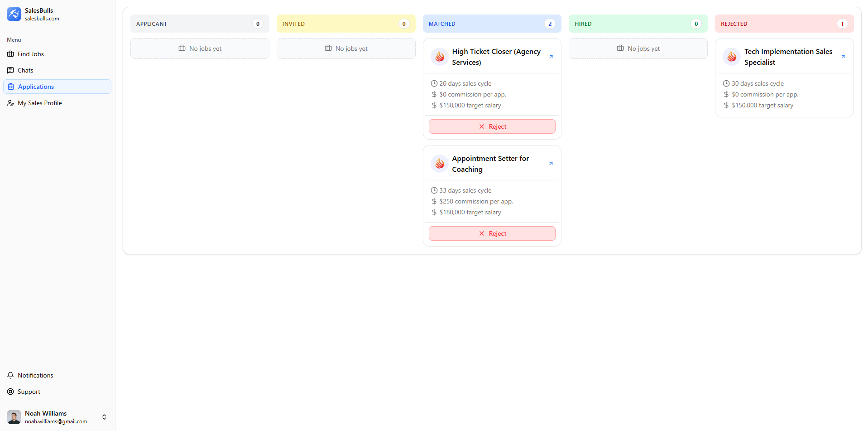The height and width of the screenshot is (431, 868).
Task: Click the flame icon on Appointment Setter card
Action: (439, 164)
